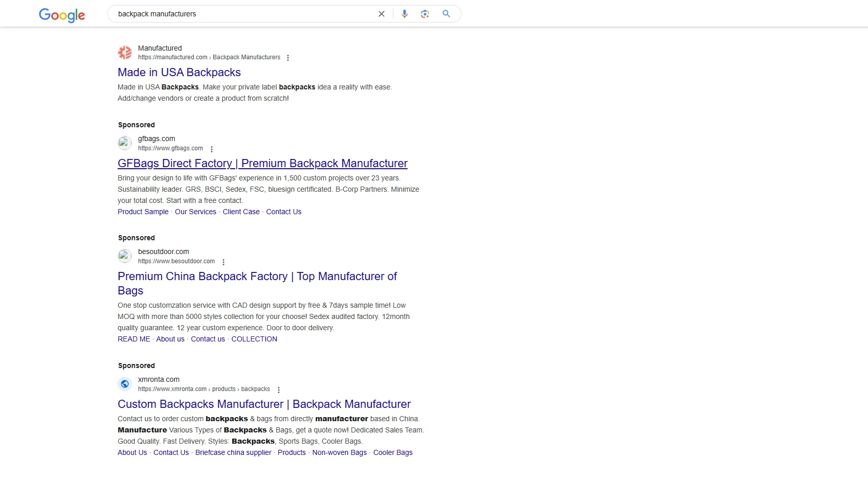The width and height of the screenshot is (868, 481).
Task: Click the https://www.besoutdoor.com URL text
Action: [x=176, y=261]
